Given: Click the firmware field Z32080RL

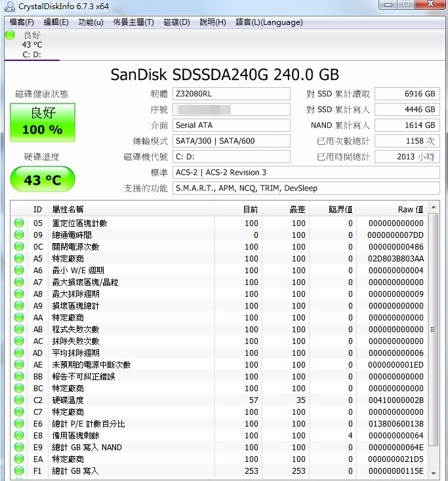Looking at the screenshot, I should (232, 94).
